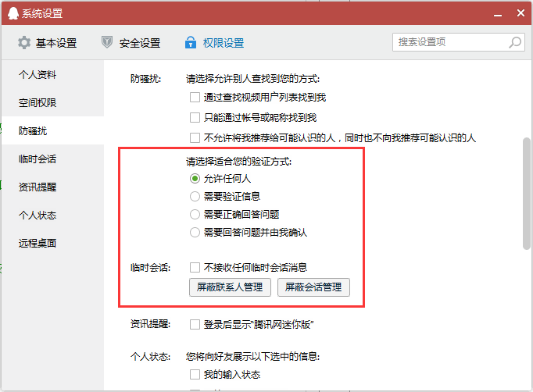Choose 需要回答问题并由我确认 radio option
Image resolution: width=533 pixels, height=392 pixels.
195,233
